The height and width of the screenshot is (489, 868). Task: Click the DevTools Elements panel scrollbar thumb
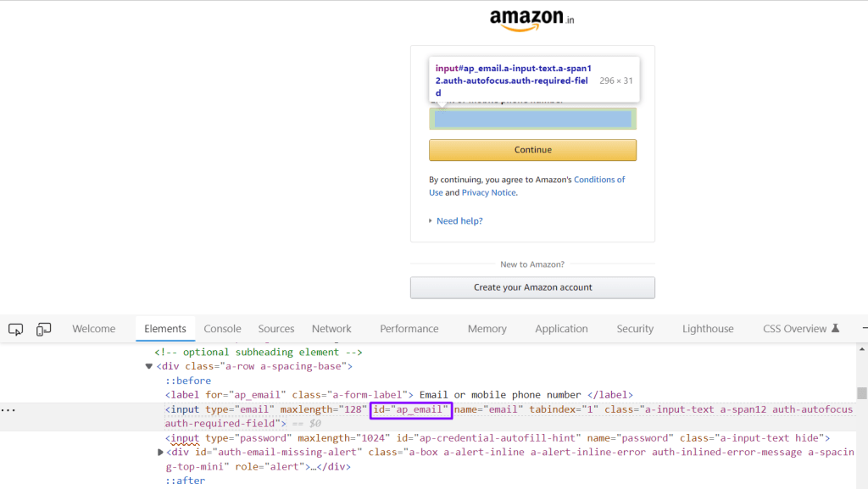coord(862,392)
